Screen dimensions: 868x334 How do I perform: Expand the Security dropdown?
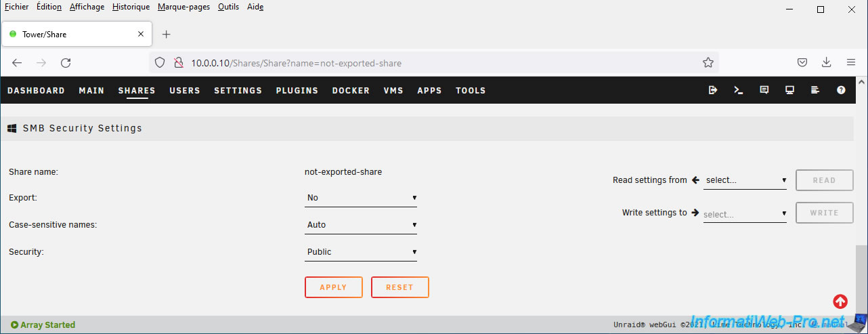click(361, 252)
